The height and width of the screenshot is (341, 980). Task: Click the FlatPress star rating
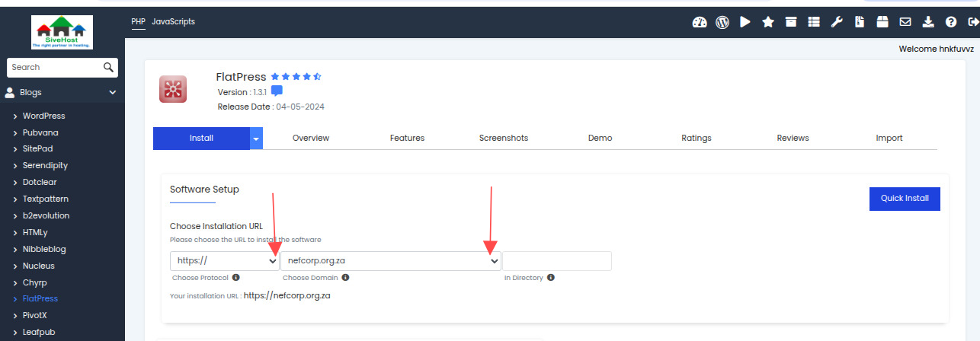(x=296, y=77)
